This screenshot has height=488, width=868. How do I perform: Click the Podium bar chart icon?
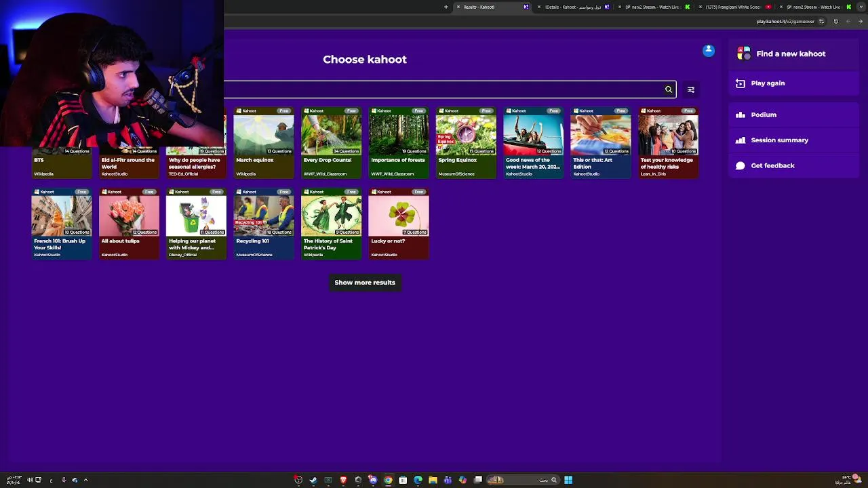point(741,115)
